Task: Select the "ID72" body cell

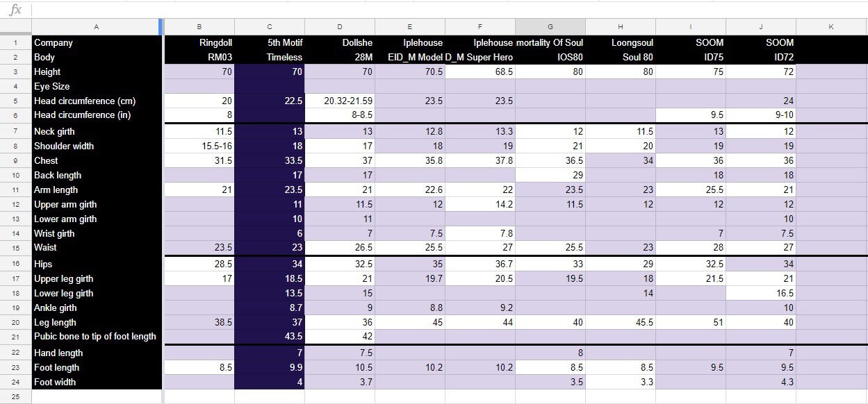Action: coord(761,57)
